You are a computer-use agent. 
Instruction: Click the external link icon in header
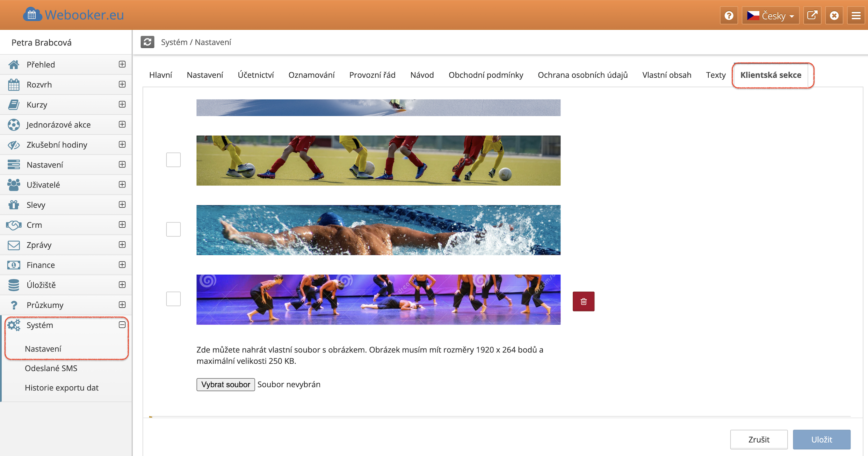click(812, 16)
